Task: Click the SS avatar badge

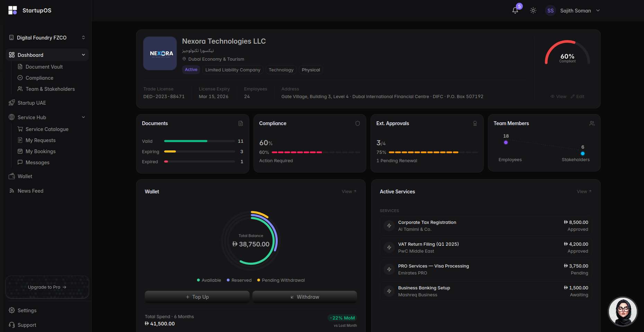Action: coord(551,11)
